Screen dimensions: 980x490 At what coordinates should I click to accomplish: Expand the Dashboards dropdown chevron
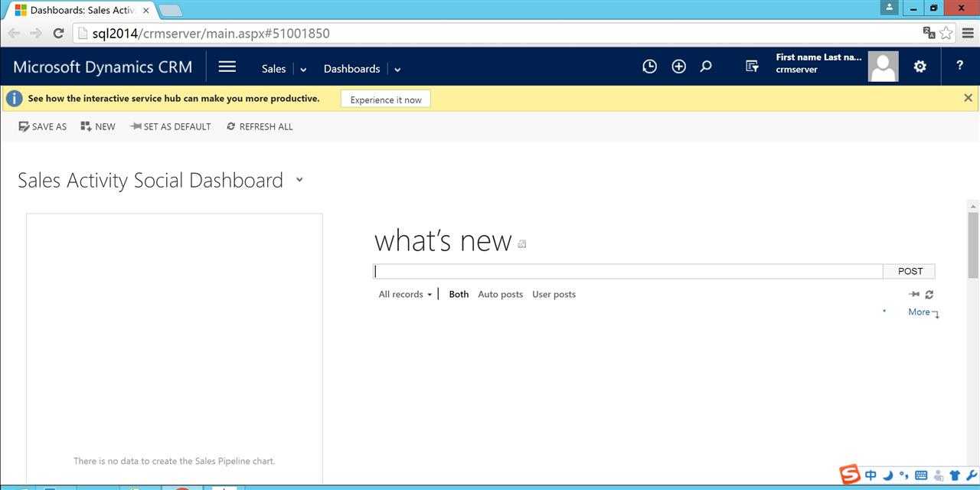397,69
